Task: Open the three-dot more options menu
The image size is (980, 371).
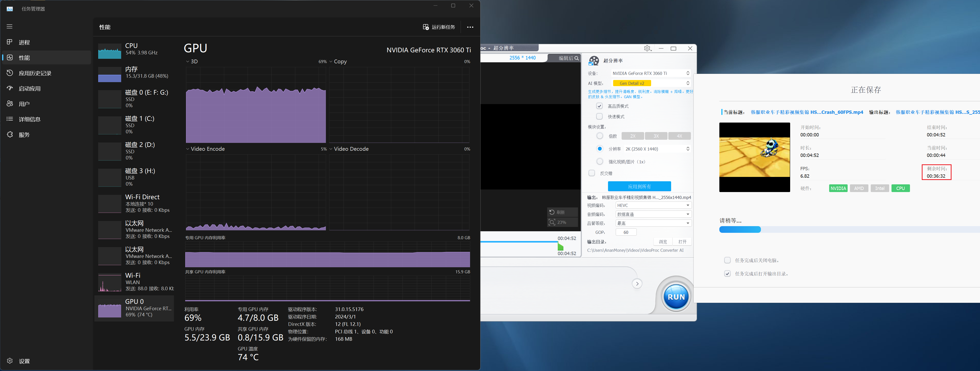Action: [x=470, y=27]
